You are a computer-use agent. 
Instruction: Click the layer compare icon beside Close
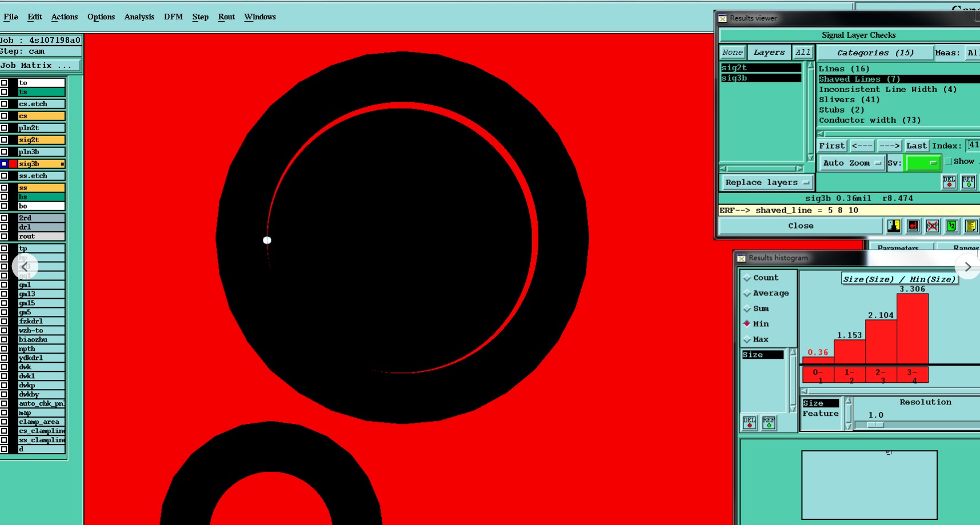[894, 226]
